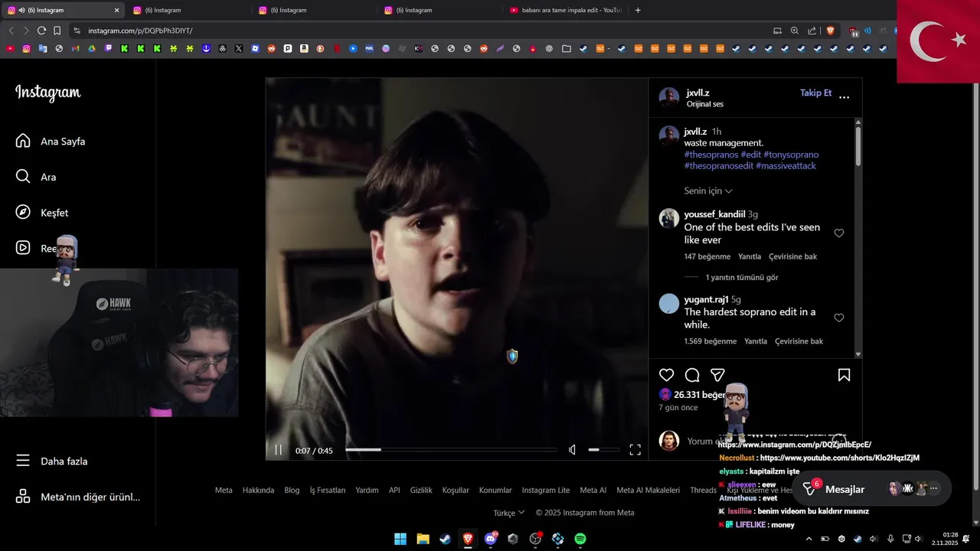Enter fullscreen on the video

635,450
